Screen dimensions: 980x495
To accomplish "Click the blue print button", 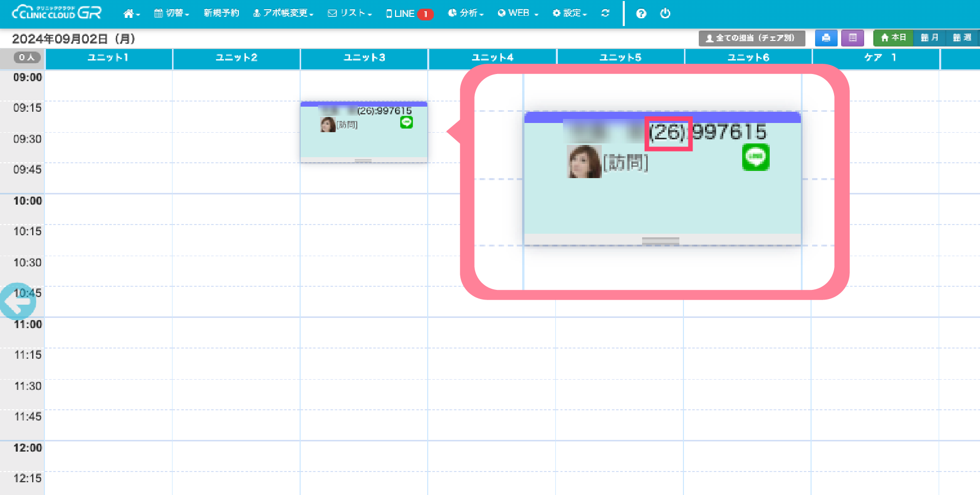I will pyautogui.click(x=826, y=38).
